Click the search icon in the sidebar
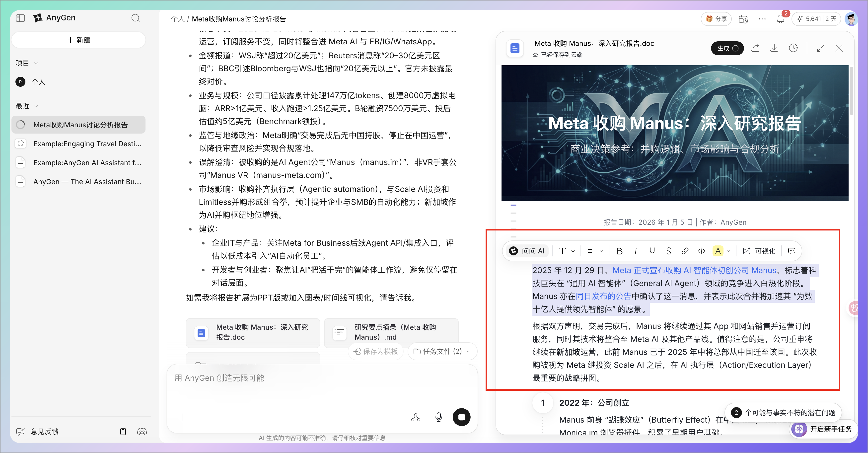Image resolution: width=868 pixels, height=453 pixels. coord(136,18)
